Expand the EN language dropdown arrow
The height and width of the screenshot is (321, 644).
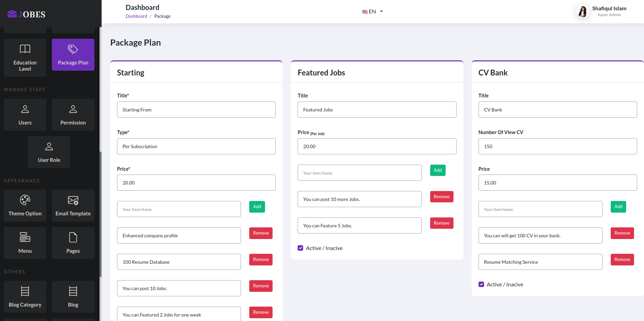[381, 12]
